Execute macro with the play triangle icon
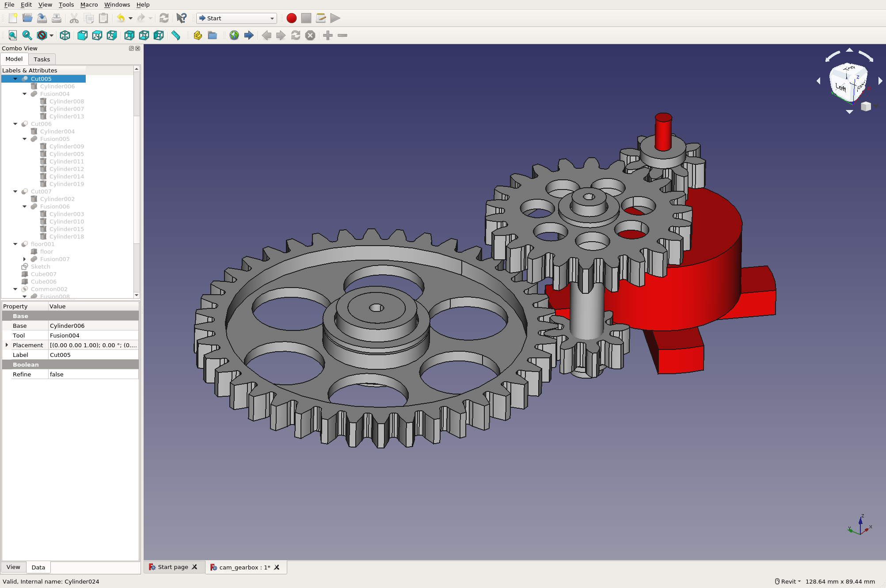Screen dimensions: 886x588 (335, 18)
